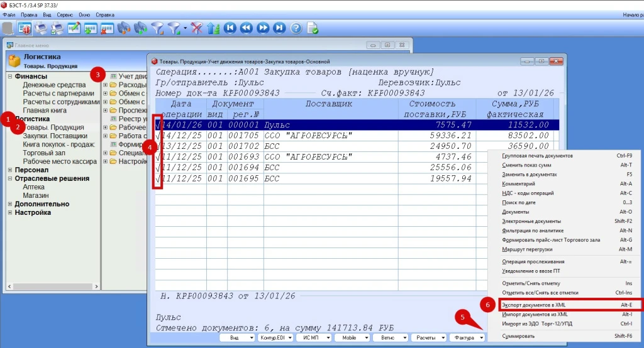Select Аптека under Отраслевые решения
Screen dimensions: 644x348
click(33, 187)
